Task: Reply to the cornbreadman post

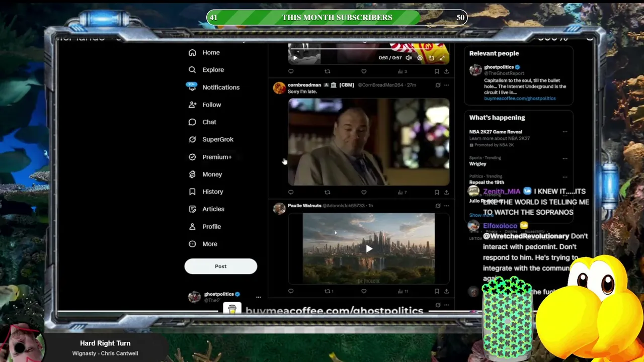Action: click(291, 192)
